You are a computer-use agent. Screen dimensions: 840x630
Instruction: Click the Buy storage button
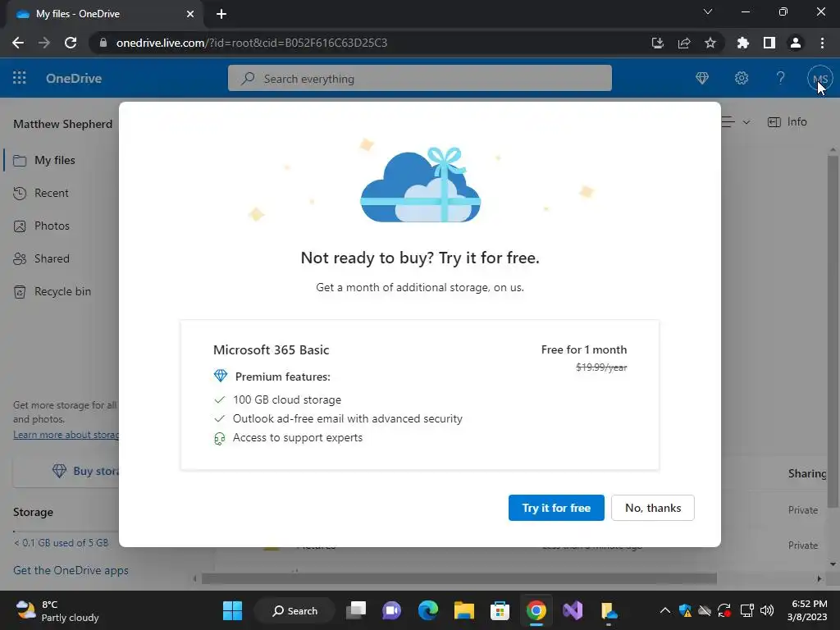[67, 471]
